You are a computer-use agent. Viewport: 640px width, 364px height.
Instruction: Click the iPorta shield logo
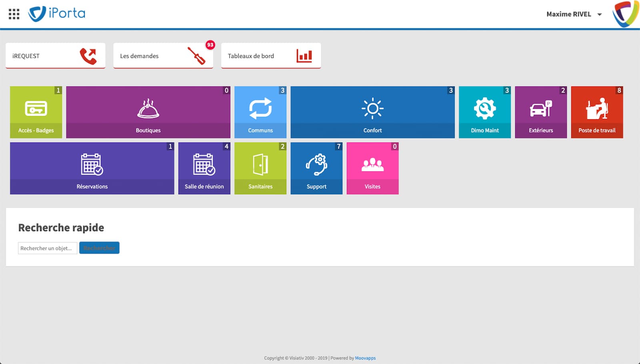[x=37, y=14]
